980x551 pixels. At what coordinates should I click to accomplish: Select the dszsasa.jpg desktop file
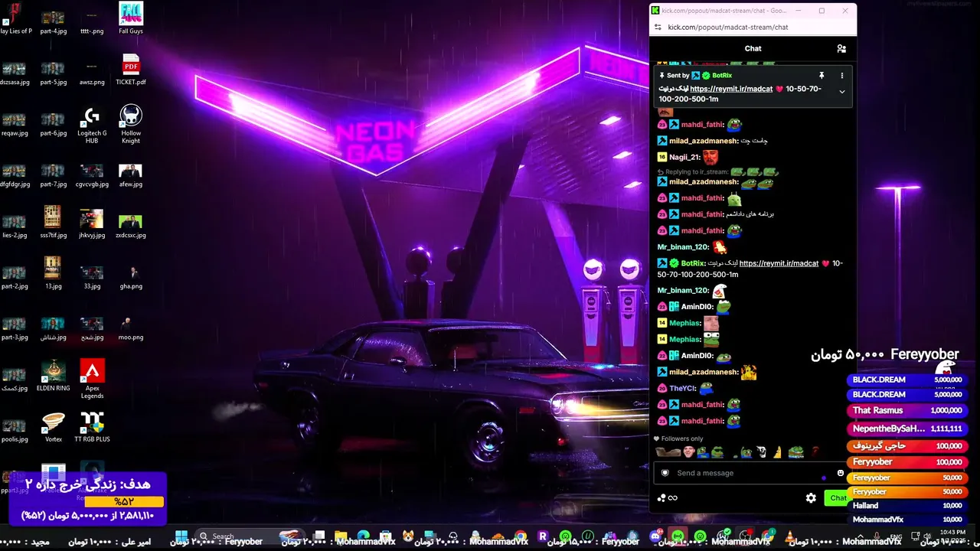pyautogui.click(x=15, y=73)
